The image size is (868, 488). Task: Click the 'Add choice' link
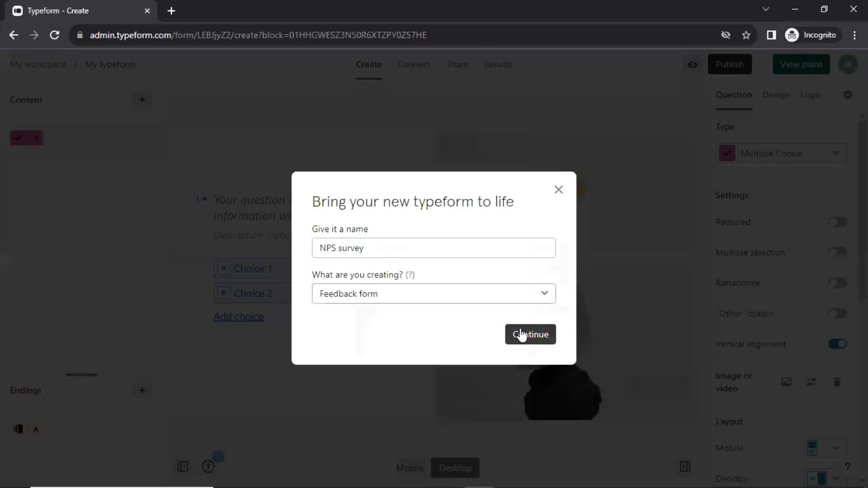coord(239,317)
